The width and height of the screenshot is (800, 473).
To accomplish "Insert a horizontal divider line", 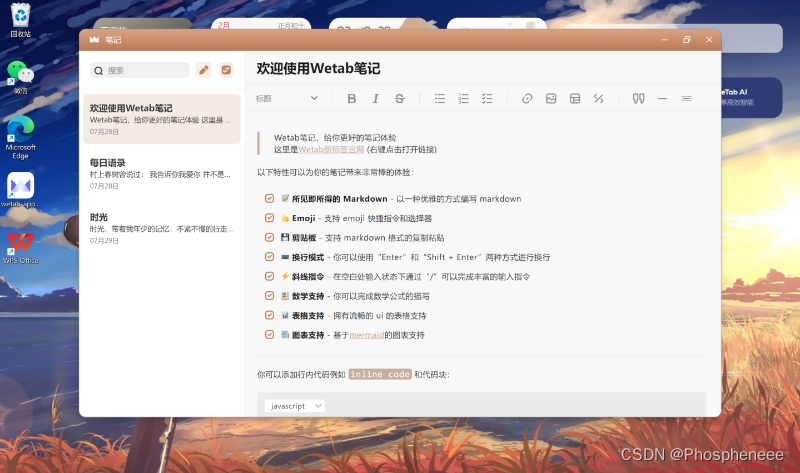I will coord(662,98).
